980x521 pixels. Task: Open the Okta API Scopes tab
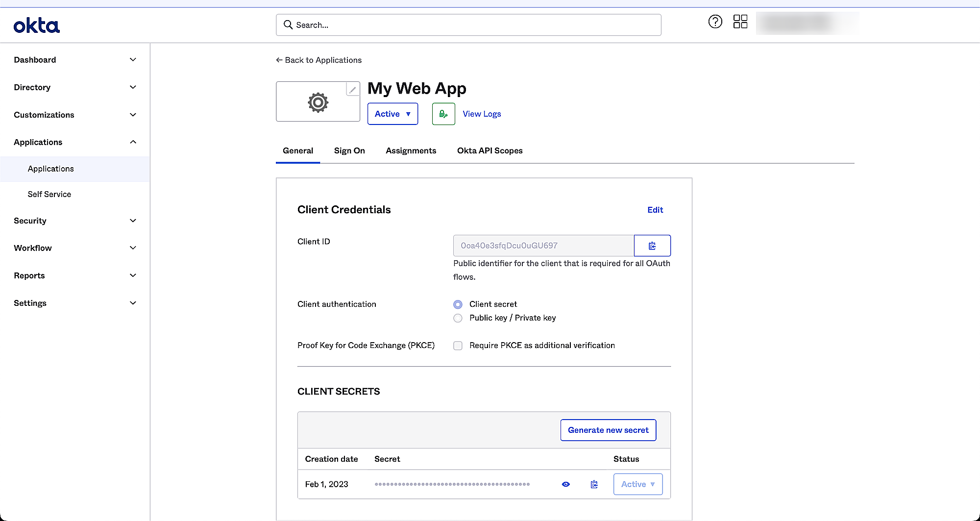(x=490, y=150)
